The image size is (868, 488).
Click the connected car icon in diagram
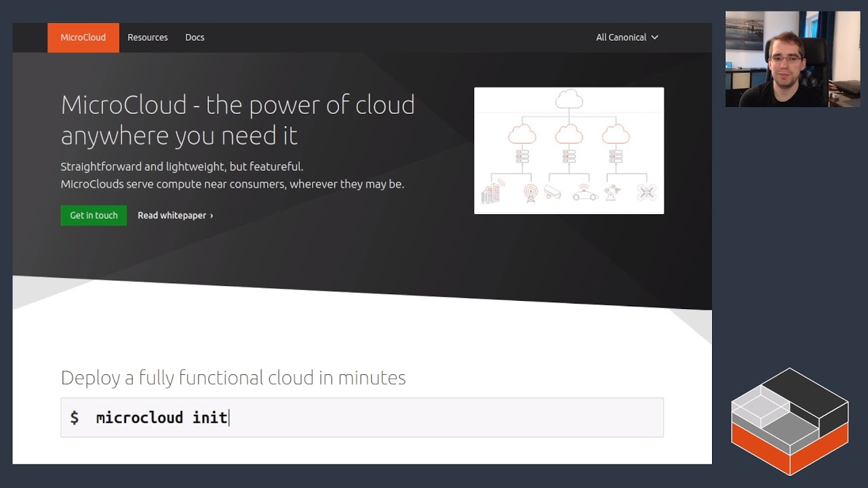click(x=585, y=194)
